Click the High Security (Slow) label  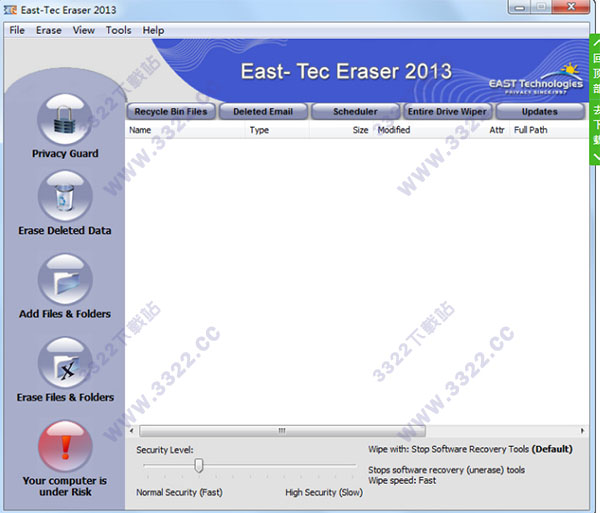(x=324, y=492)
